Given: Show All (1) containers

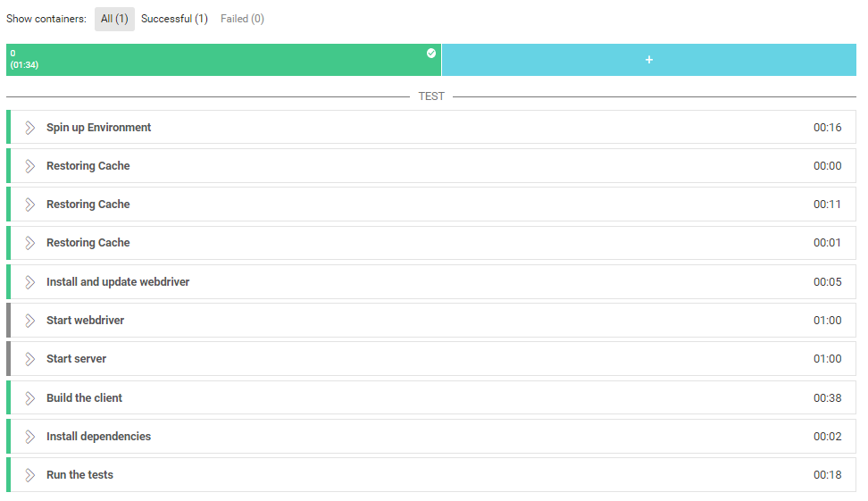Looking at the screenshot, I should tap(114, 19).
